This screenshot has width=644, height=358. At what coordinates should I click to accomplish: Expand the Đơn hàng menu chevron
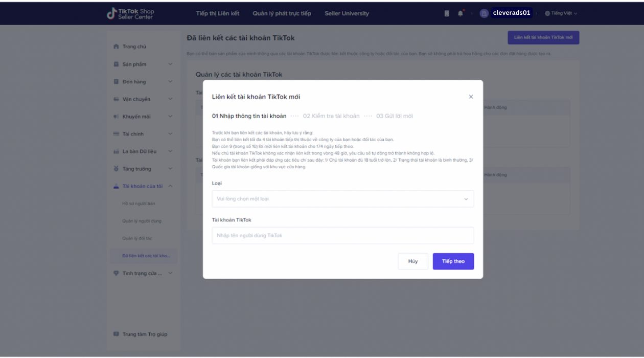click(170, 81)
